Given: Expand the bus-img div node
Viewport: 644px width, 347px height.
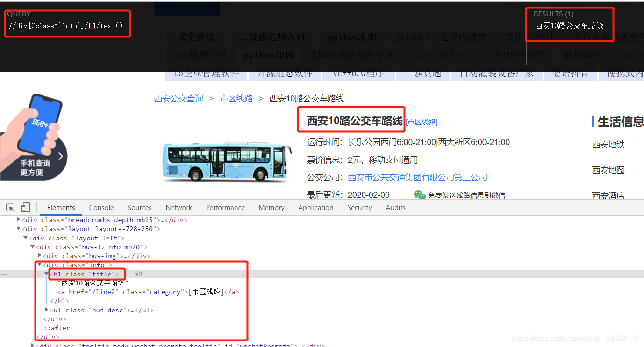Looking at the screenshot, I should pos(40,256).
